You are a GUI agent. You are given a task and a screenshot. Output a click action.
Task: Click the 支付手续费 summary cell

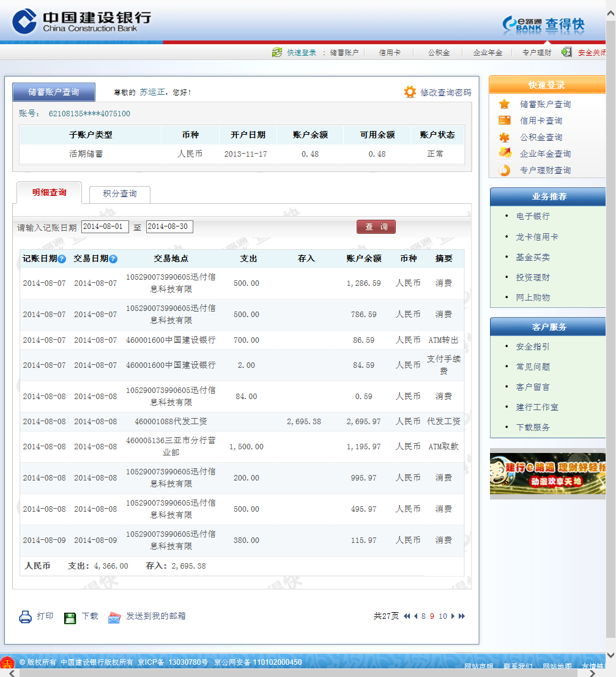click(x=443, y=365)
